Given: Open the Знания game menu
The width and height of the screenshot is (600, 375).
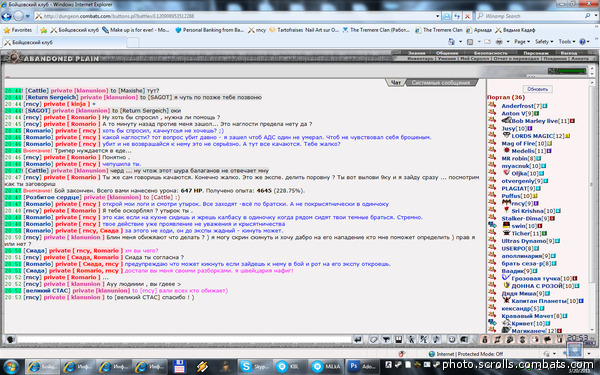Looking at the screenshot, I should point(416,53).
